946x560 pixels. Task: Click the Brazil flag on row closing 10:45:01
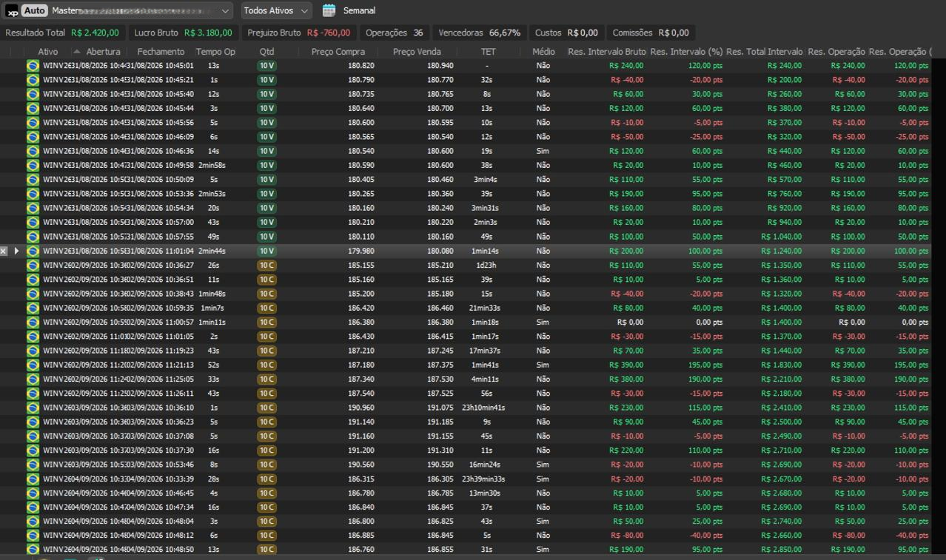(33, 66)
